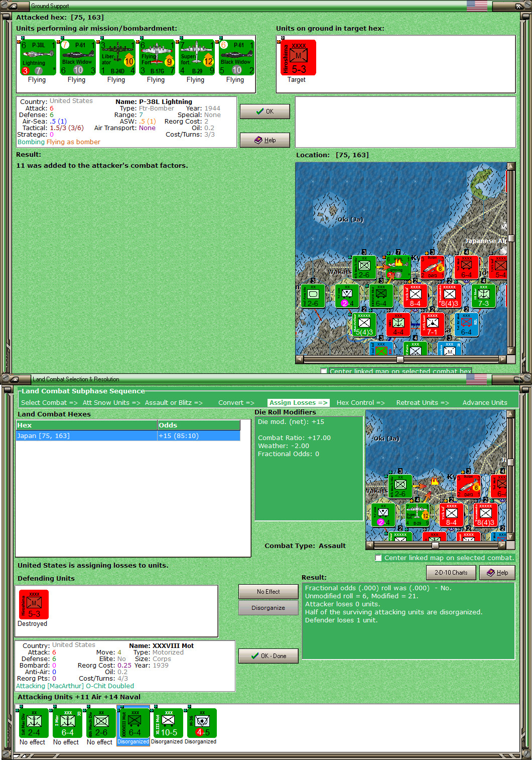The width and height of the screenshot is (532, 760).
Task: Select the first 6-4 attacking unit
Action: click(67, 723)
